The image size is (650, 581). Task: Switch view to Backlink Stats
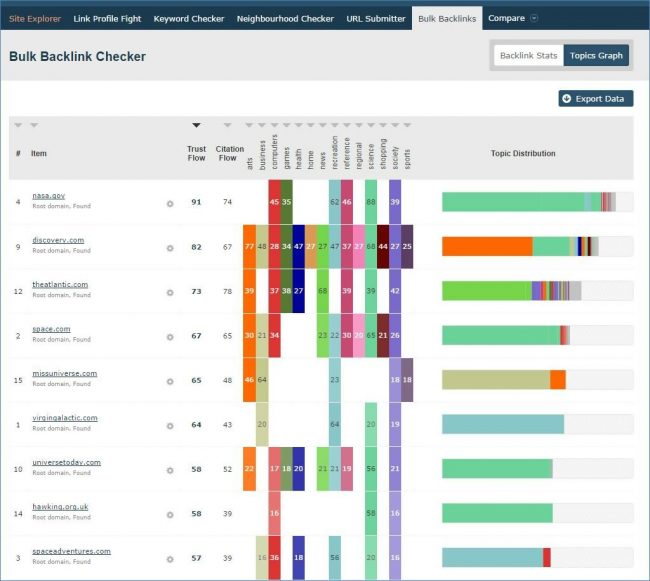click(529, 56)
